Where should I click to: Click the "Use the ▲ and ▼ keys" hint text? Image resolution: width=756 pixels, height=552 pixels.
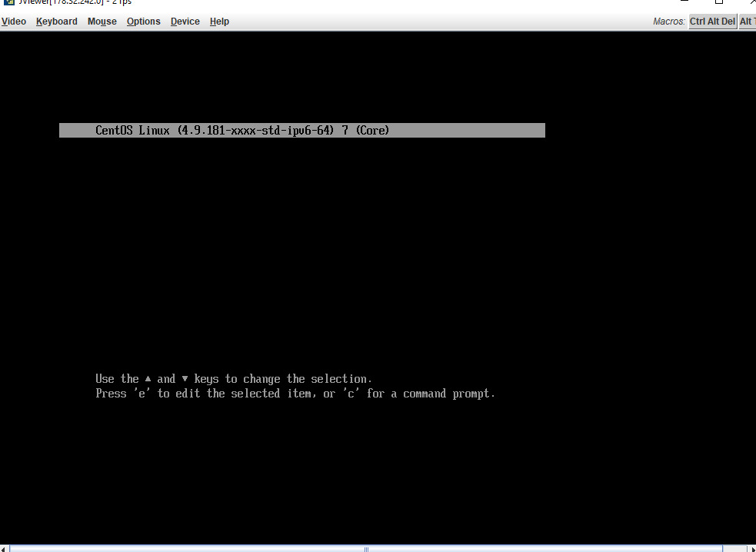coord(234,379)
